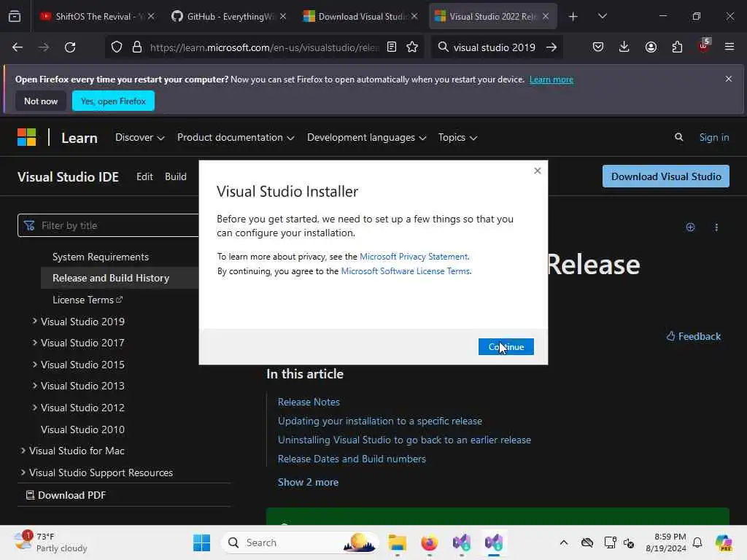Select Release and Build History

pos(111,278)
